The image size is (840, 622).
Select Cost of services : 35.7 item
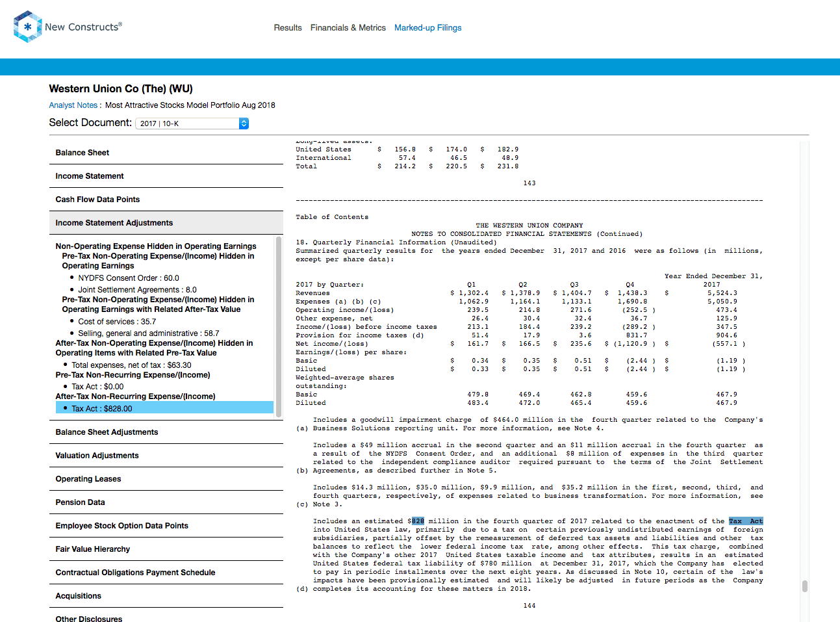117,322
